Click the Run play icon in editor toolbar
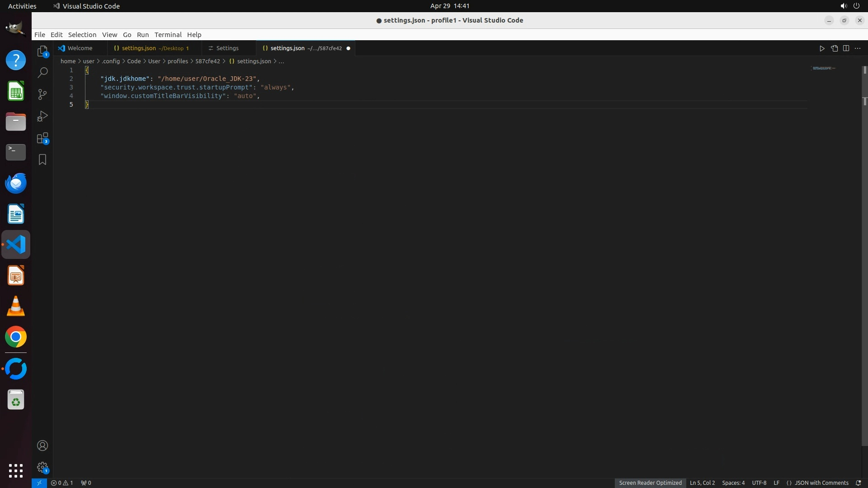This screenshot has width=868, height=488. [822, 48]
